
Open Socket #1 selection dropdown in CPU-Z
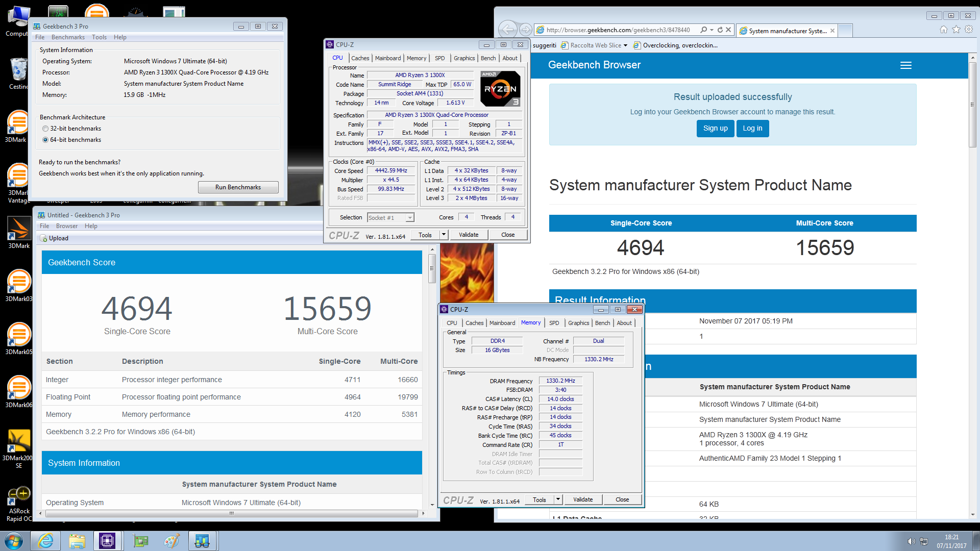[409, 218]
